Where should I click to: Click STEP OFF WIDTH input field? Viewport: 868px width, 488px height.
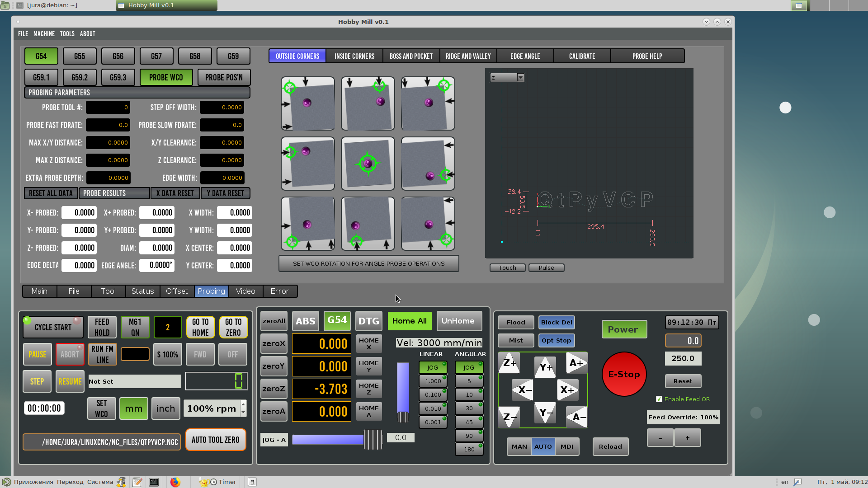click(222, 108)
